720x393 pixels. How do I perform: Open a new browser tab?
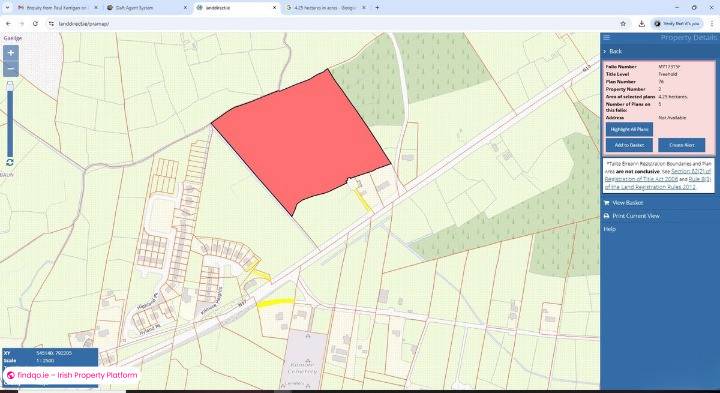(377, 8)
